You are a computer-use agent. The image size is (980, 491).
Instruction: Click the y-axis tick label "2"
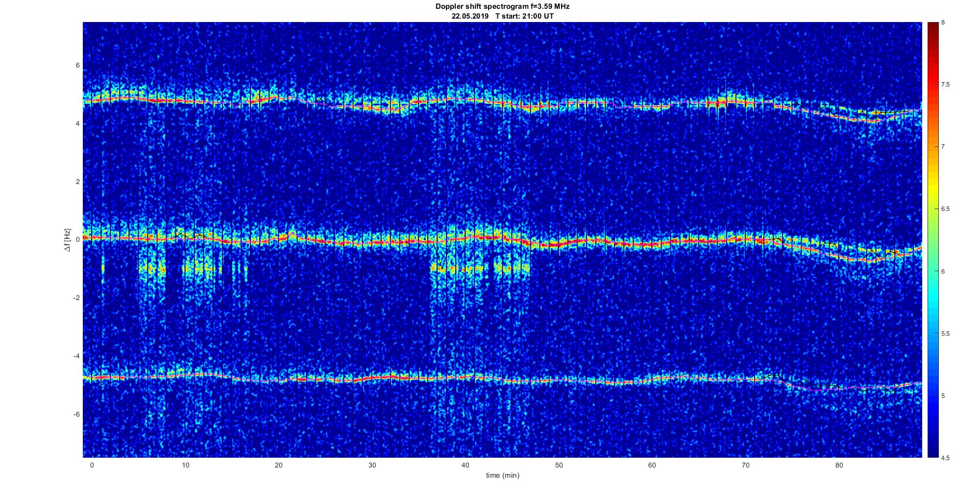[78, 182]
